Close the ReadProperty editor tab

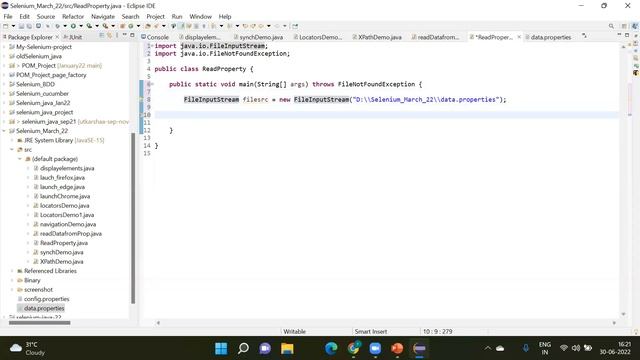[x=519, y=37]
